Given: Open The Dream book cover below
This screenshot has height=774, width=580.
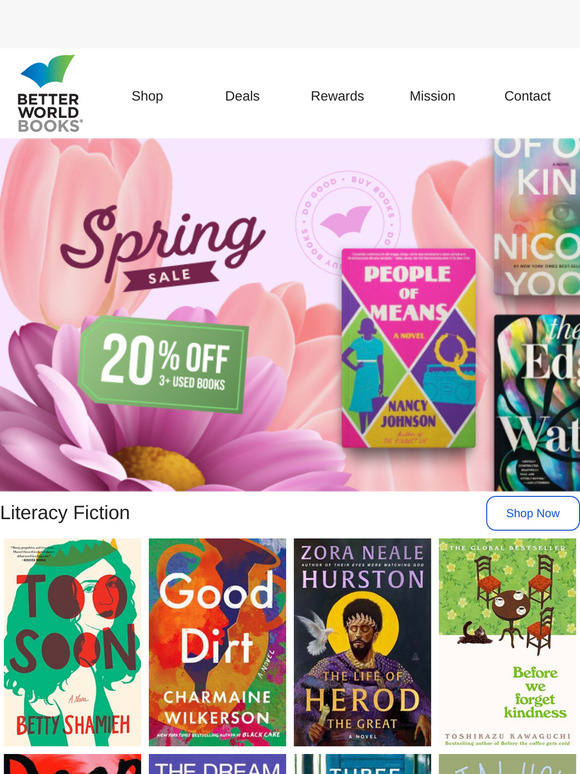Looking at the screenshot, I should coord(217,764).
